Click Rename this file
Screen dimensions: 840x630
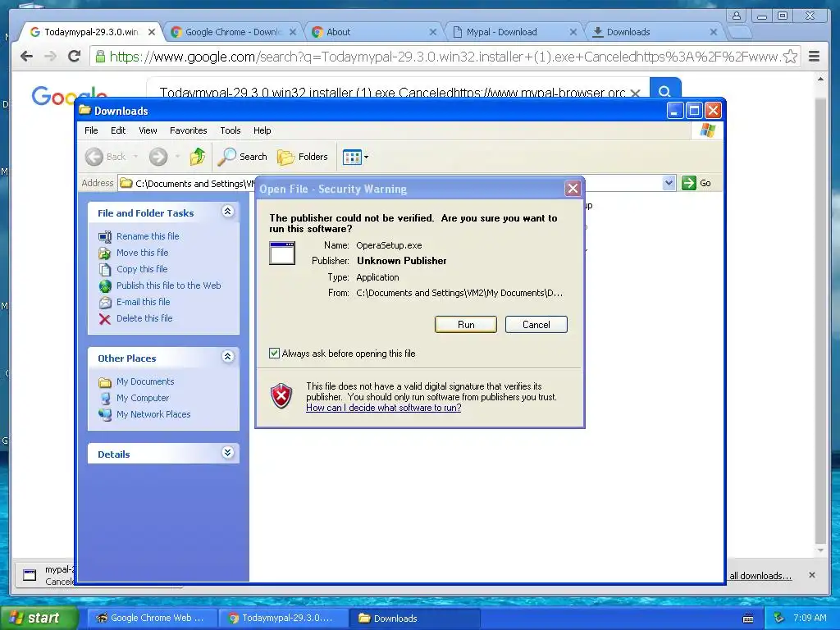click(x=148, y=236)
